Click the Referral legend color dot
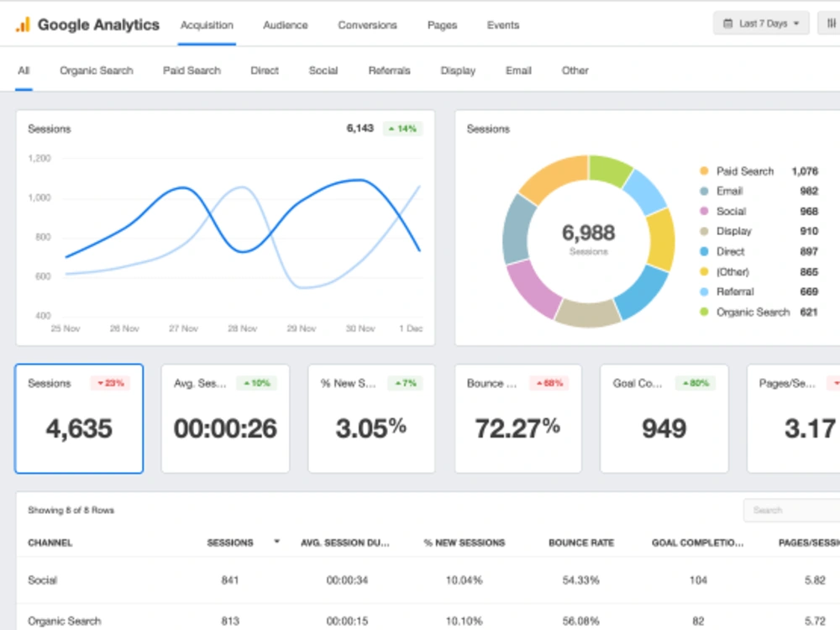The width and height of the screenshot is (840, 630). [704, 291]
